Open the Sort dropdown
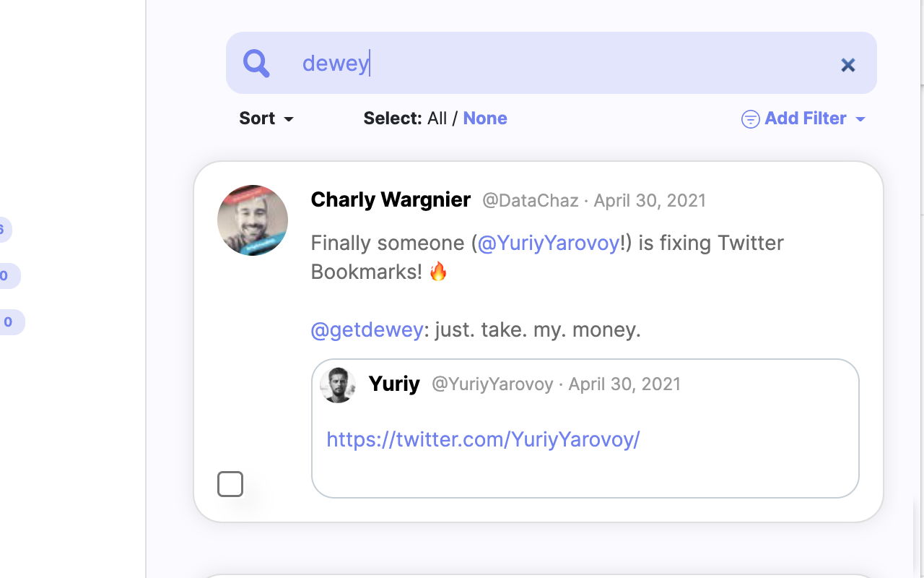 (x=266, y=118)
